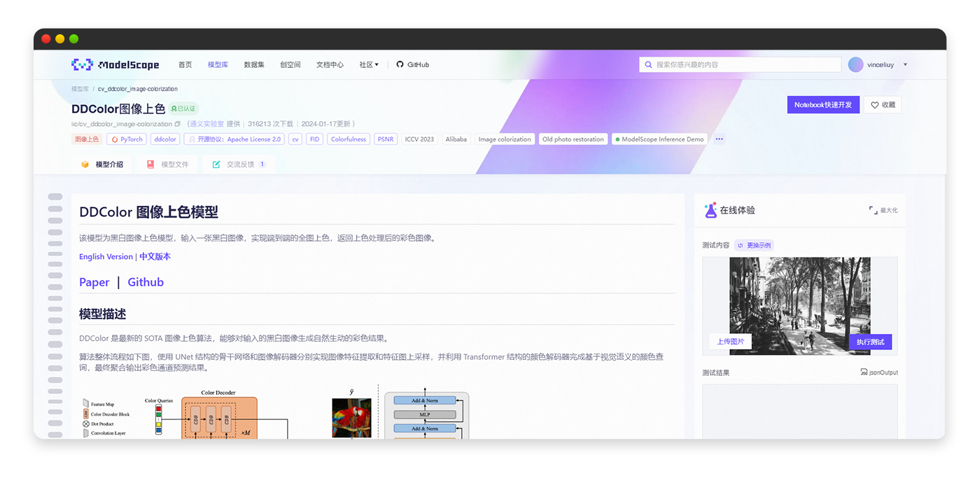Click the ddcolor tag

point(165,139)
